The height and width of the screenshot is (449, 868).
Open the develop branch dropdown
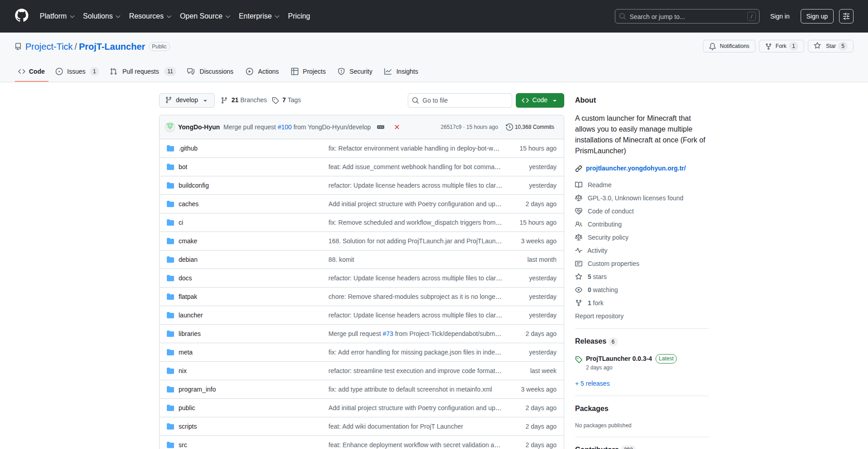(186, 100)
